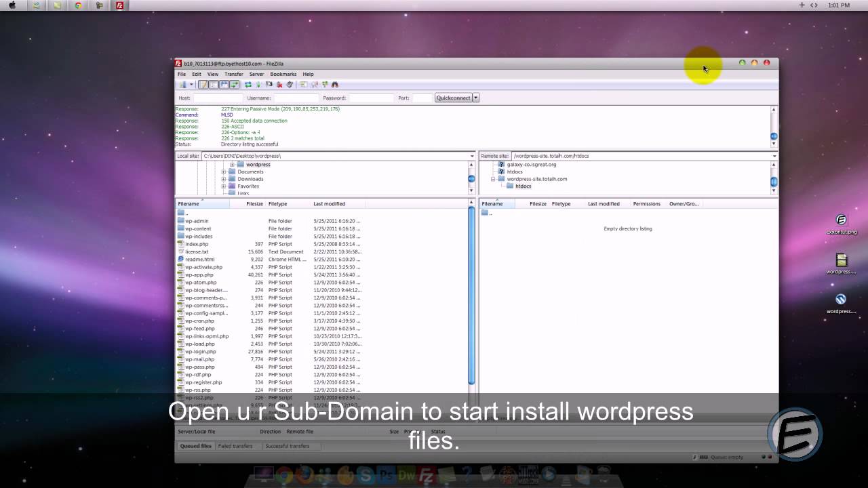
Task: Search remote files with binoculars icon
Action: point(334,85)
